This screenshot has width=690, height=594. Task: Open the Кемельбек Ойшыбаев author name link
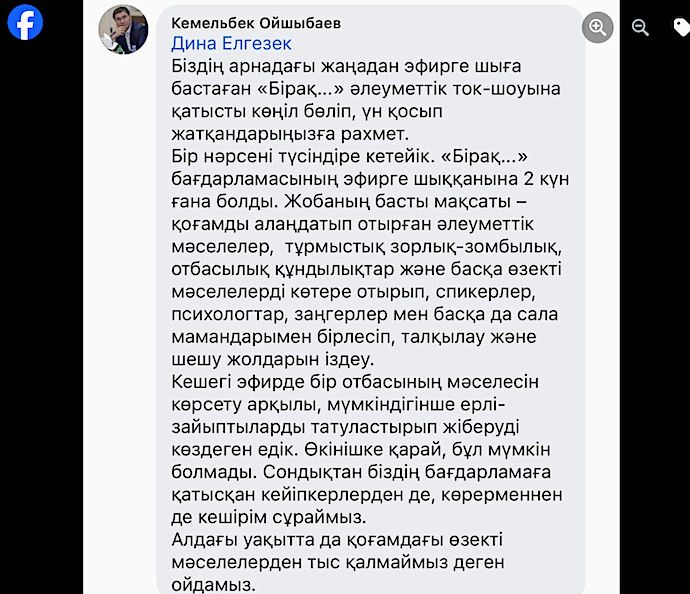tap(256, 23)
